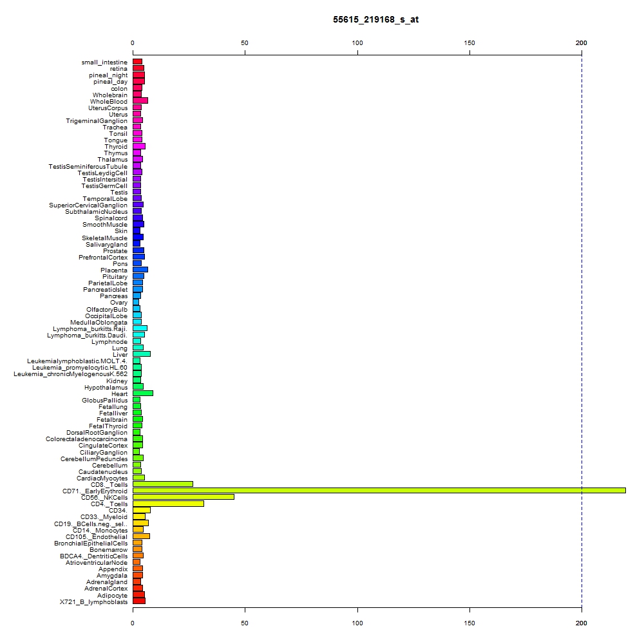Select the SkeletalMuscle label
Image resolution: width=644 pixels, height=644 pixels.
[x=104, y=238]
